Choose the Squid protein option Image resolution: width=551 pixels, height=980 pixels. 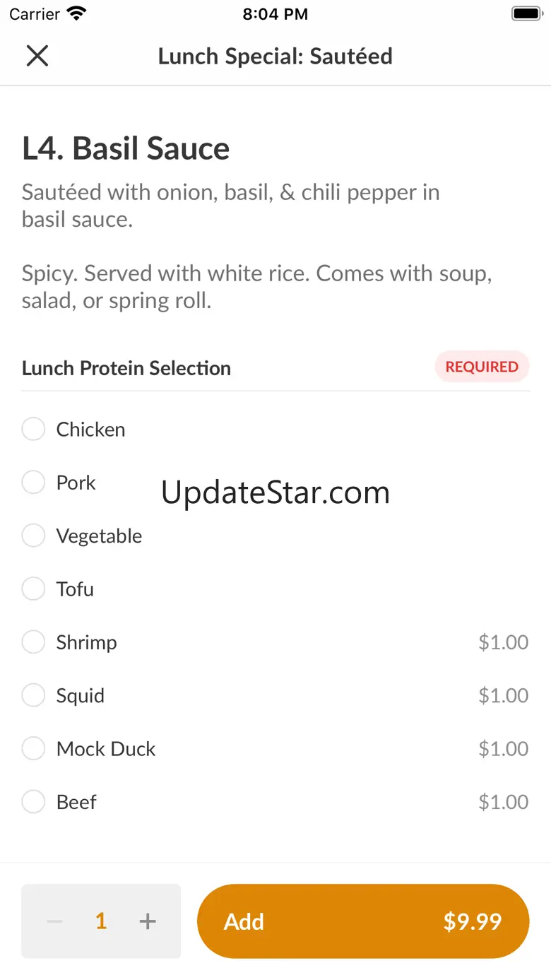click(x=33, y=695)
